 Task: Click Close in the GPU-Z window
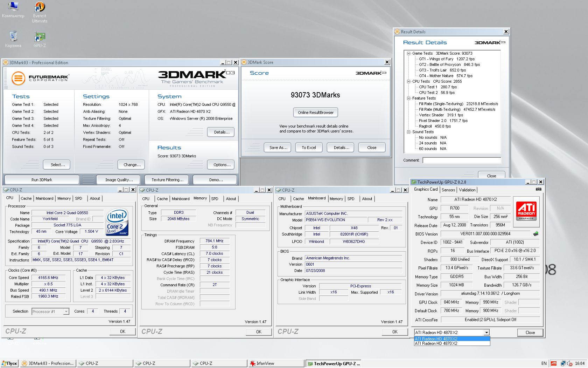pos(530,333)
